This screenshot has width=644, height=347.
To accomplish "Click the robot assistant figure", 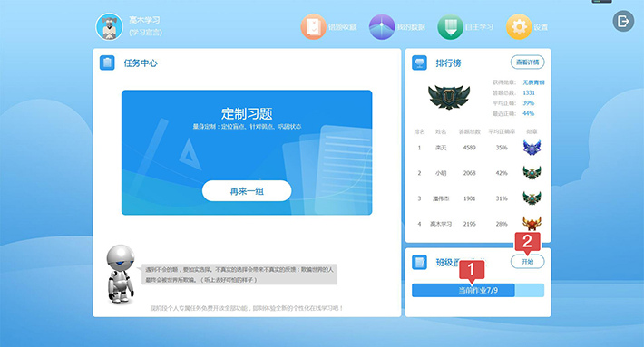I will (x=121, y=275).
